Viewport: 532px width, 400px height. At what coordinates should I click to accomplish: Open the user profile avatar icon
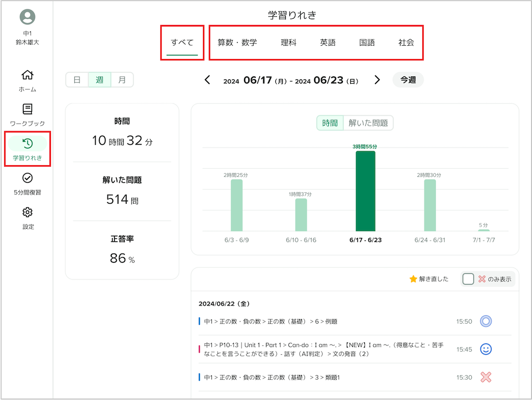(28, 17)
